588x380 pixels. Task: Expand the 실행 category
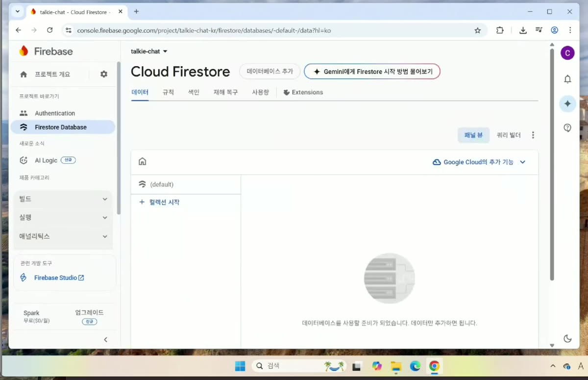(63, 218)
